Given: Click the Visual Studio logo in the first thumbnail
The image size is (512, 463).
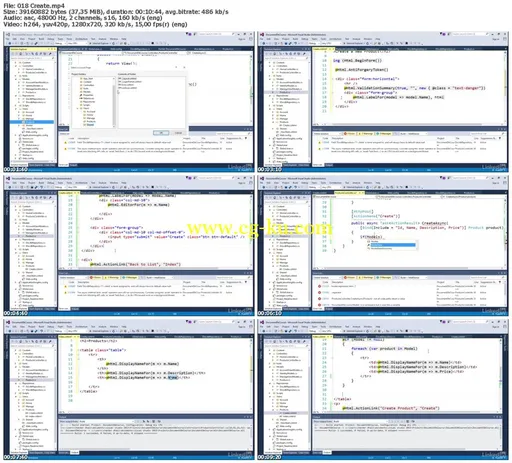Looking at the screenshot, I should 7,34.
